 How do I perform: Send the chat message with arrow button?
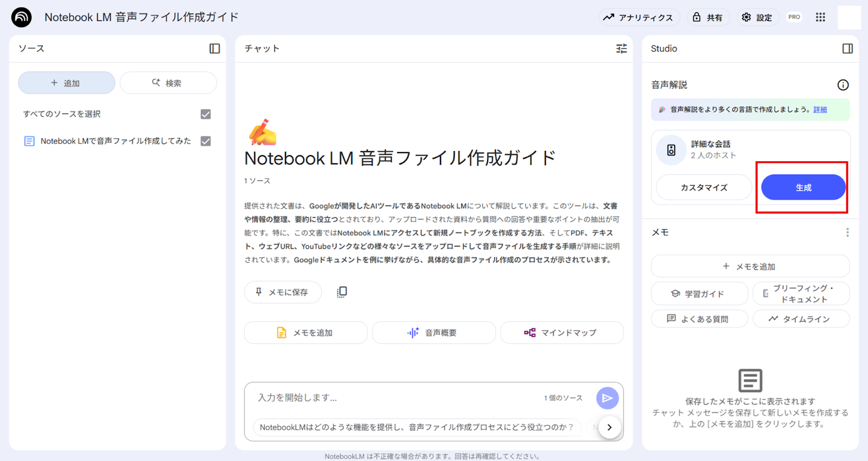tap(608, 399)
